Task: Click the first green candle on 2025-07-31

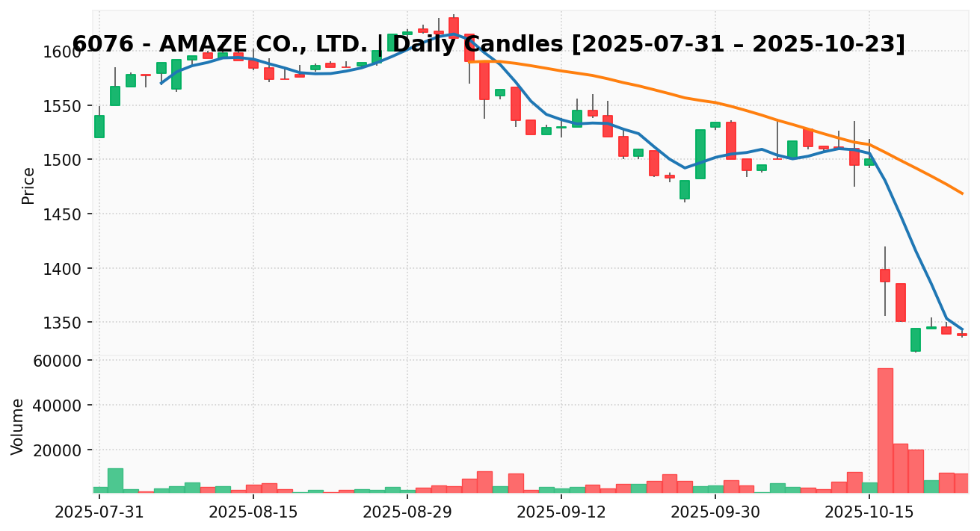Action: tap(99, 126)
